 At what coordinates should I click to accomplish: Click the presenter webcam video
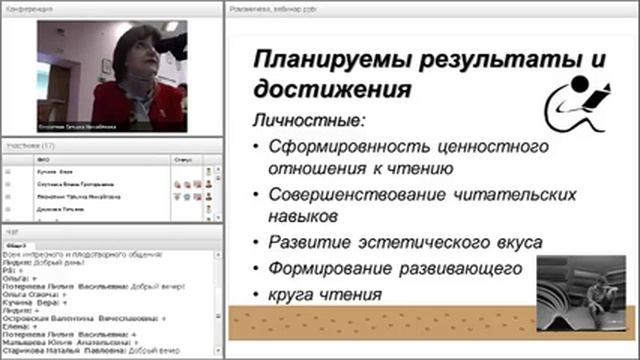[112, 76]
